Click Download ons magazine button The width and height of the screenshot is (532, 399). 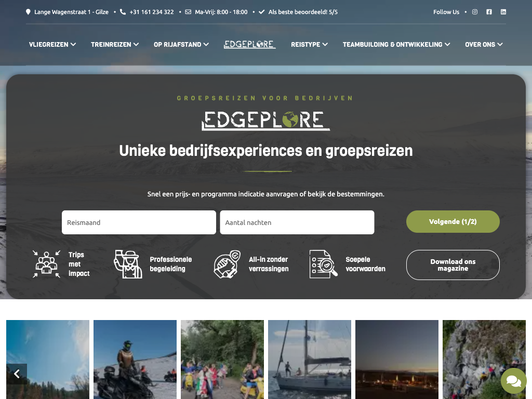pos(453,265)
